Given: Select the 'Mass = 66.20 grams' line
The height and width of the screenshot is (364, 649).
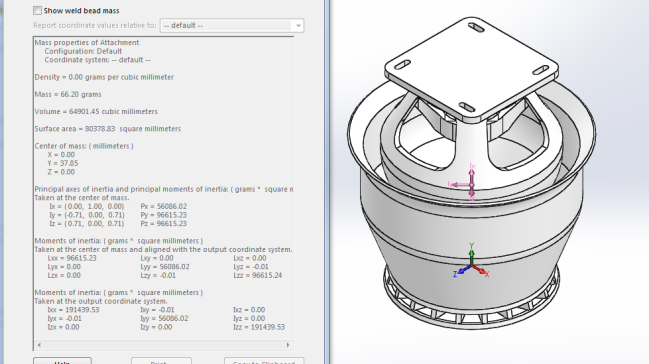Looking at the screenshot, I should [68, 94].
